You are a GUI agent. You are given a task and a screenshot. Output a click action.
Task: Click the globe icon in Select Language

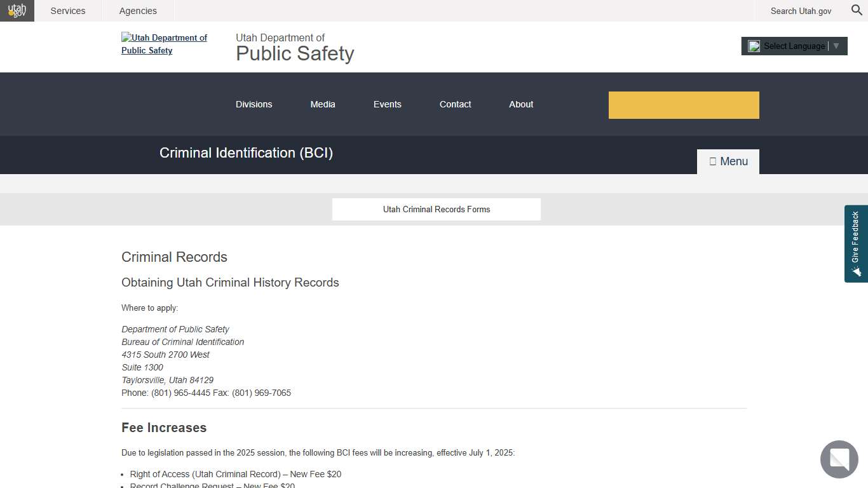click(x=754, y=46)
